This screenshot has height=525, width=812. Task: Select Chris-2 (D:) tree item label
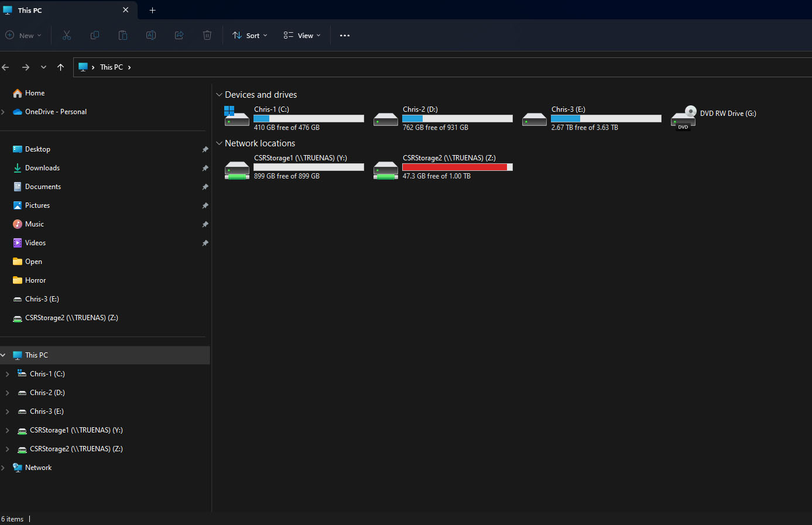(x=47, y=393)
